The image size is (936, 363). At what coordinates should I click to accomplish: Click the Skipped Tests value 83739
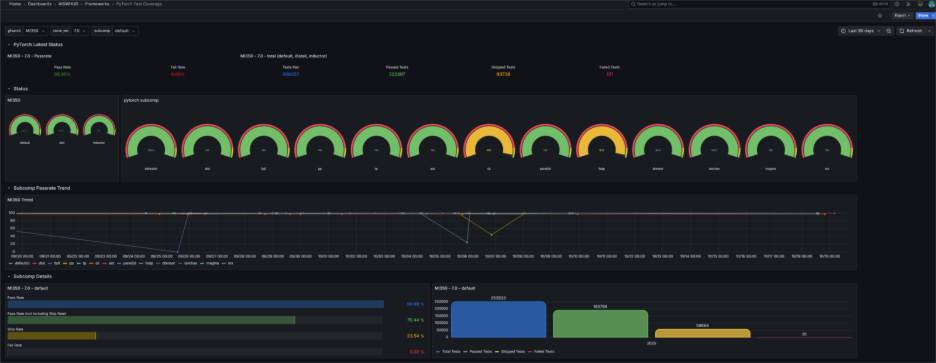click(503, 75)
